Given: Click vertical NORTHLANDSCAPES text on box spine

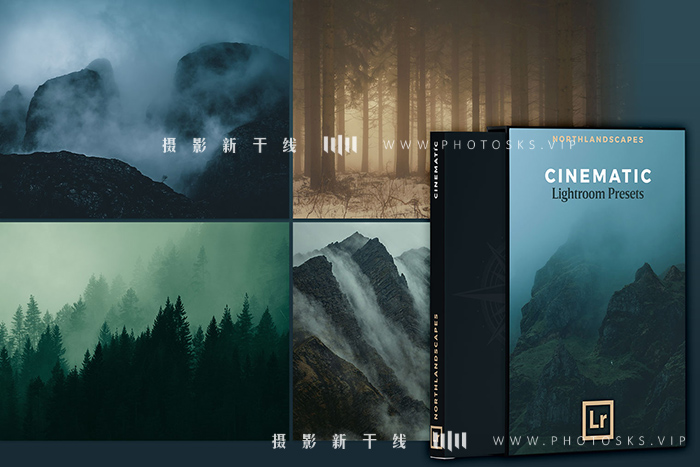Looking at the screenshot, I should 436,366.
